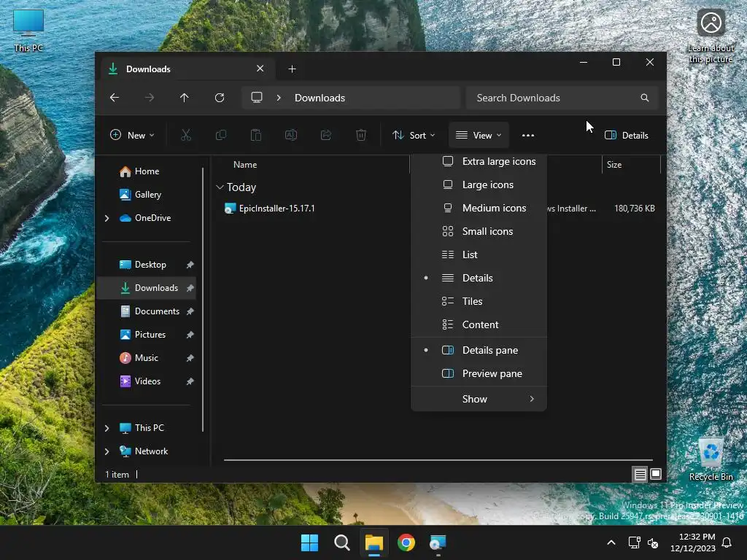Open Gallery in navigation pane

coord(146,195)
